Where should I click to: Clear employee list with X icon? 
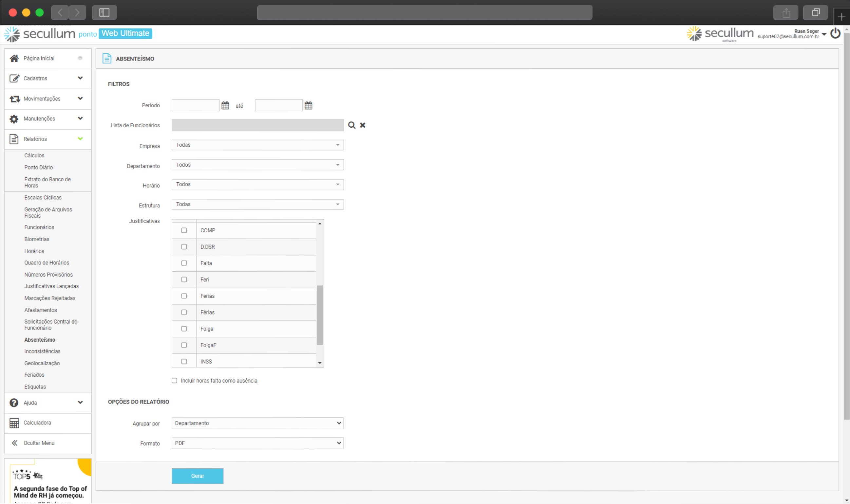click(x=363, y=125)
